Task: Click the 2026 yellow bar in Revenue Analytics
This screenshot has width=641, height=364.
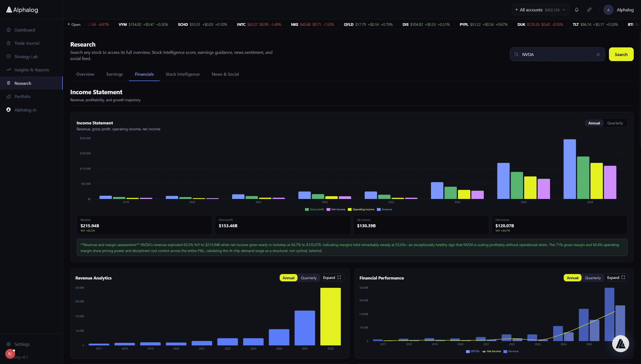Action: 330,317
